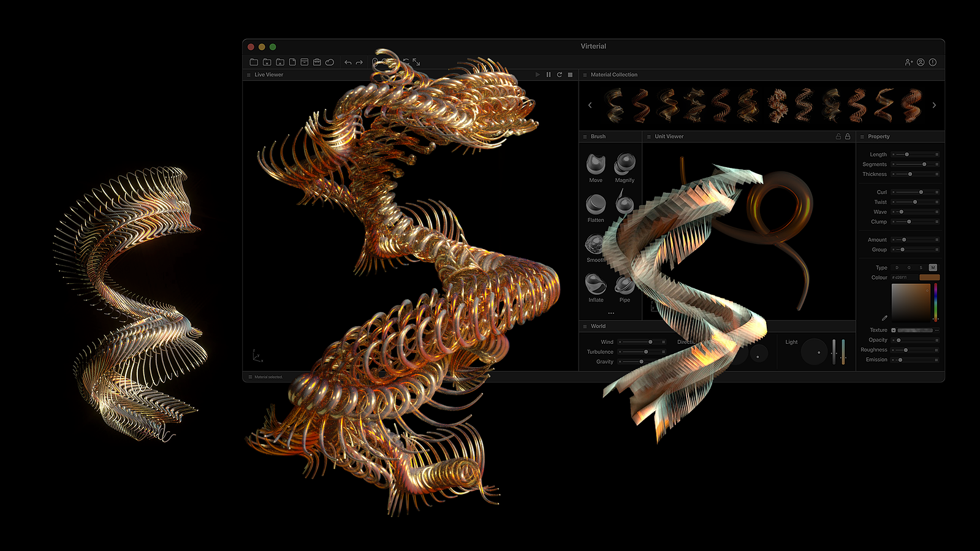Open the Property panel menu
This screenshot has height=551, width=980.
(862, 137)
